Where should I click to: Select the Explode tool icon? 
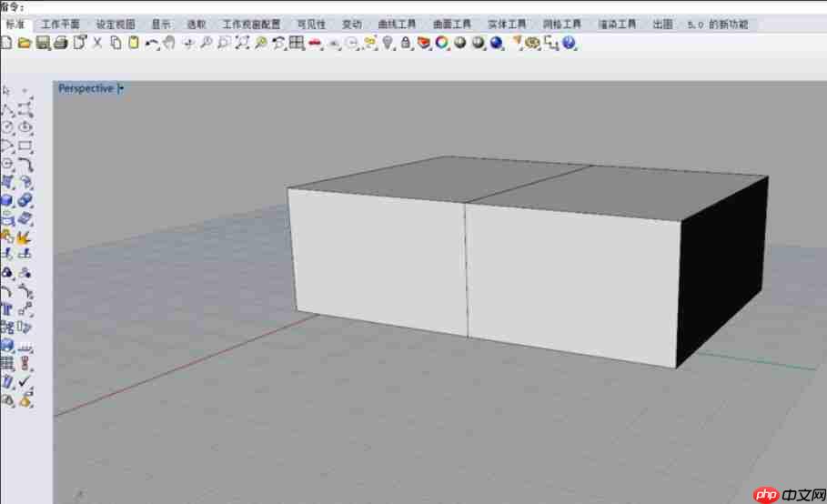(24, 237)
